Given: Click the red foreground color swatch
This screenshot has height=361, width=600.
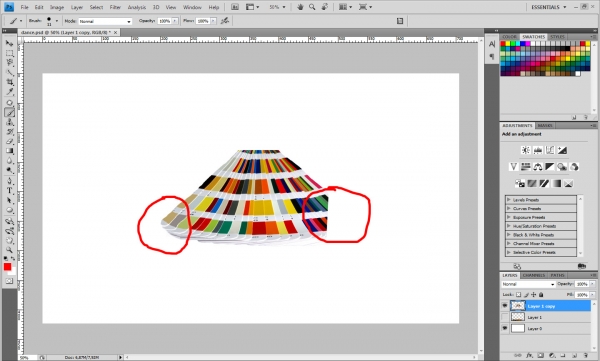Looking at the screenshot, I should click(x=7, y=267).
